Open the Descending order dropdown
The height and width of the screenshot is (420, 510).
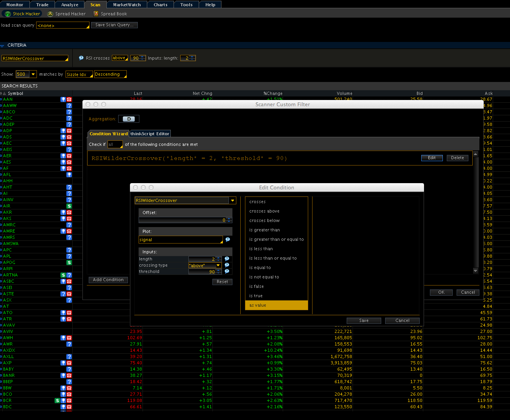110,74
